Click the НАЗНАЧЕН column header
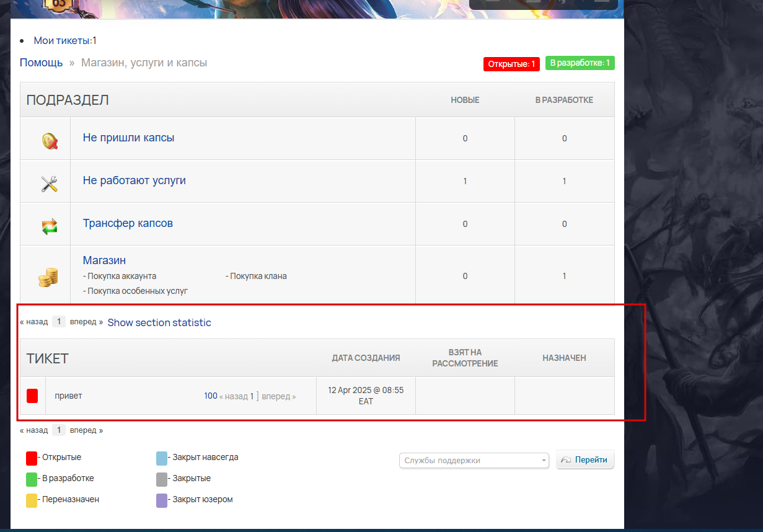The image size is (763, 532). [x=564, y=358]
